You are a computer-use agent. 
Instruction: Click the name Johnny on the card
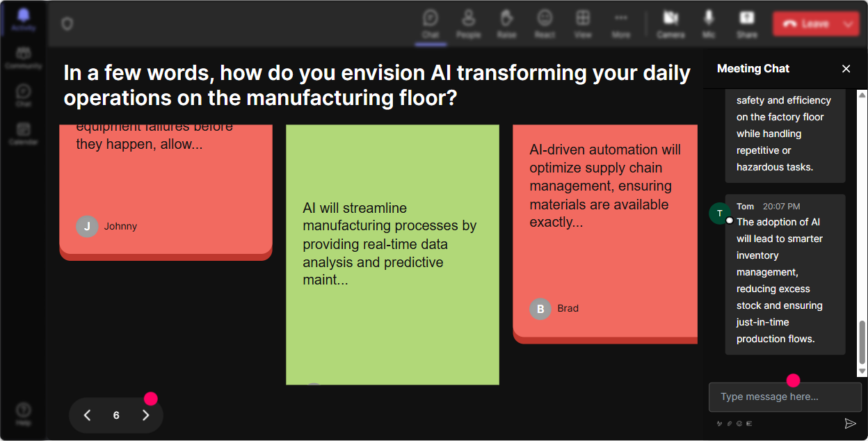[x=120, y=226]
